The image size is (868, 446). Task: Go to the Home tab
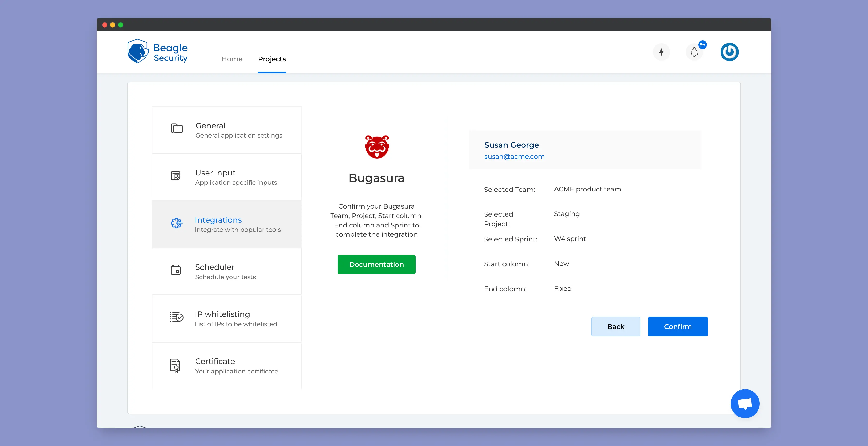232,59
